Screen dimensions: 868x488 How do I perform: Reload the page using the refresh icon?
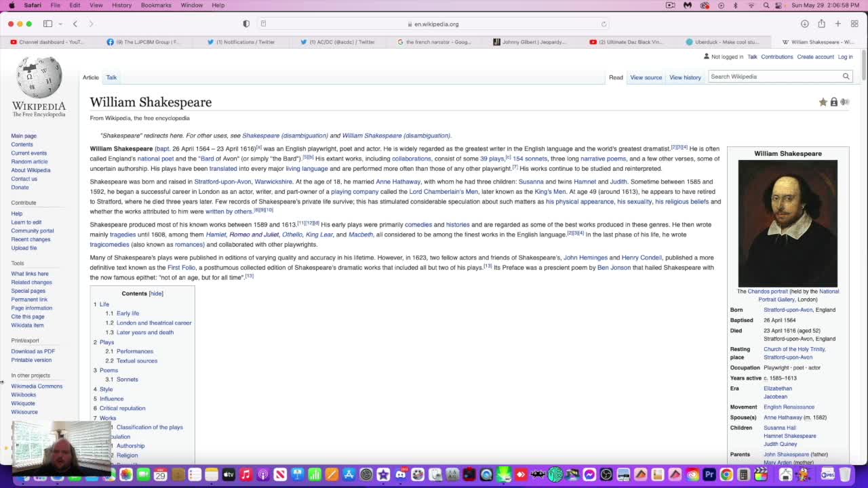point(604,24)
